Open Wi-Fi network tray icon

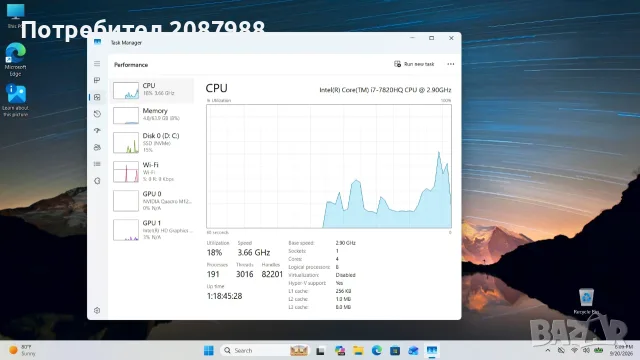[574, 351]
